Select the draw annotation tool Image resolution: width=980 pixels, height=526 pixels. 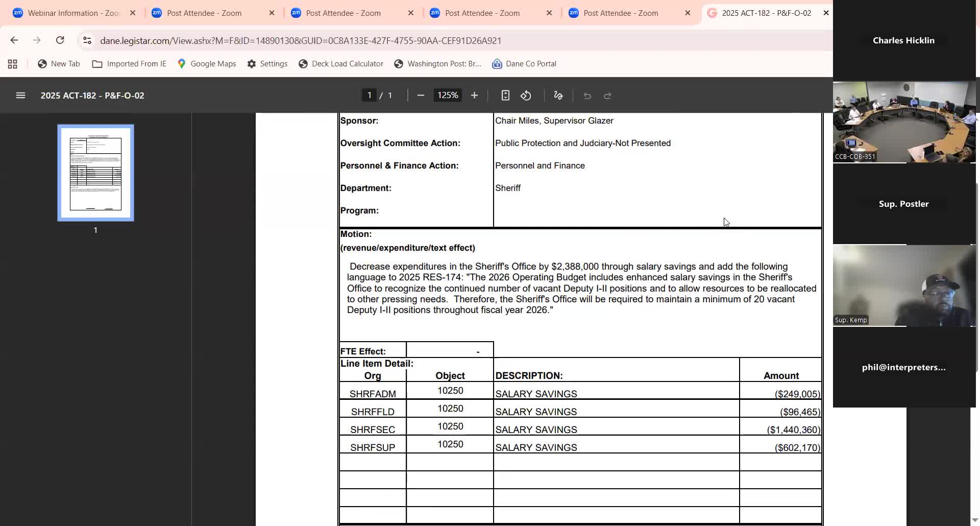tap(558, 95)
